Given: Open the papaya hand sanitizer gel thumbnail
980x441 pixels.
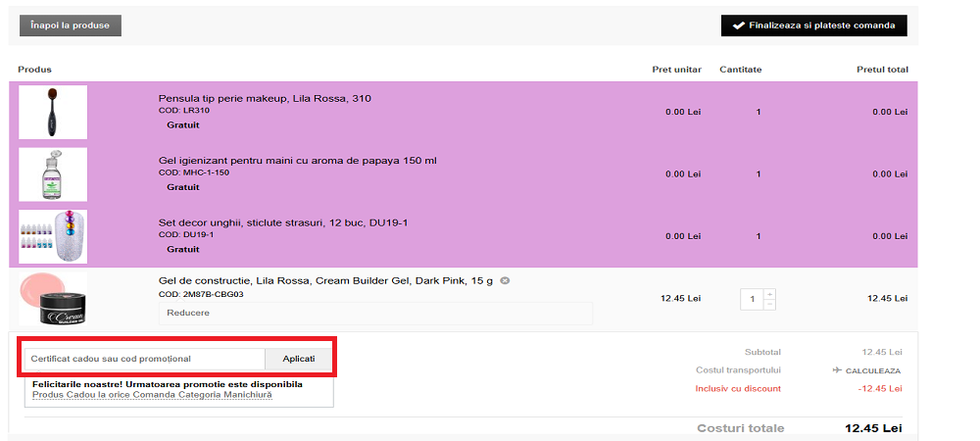Looking at the screenshot, I should pos(53,174).
